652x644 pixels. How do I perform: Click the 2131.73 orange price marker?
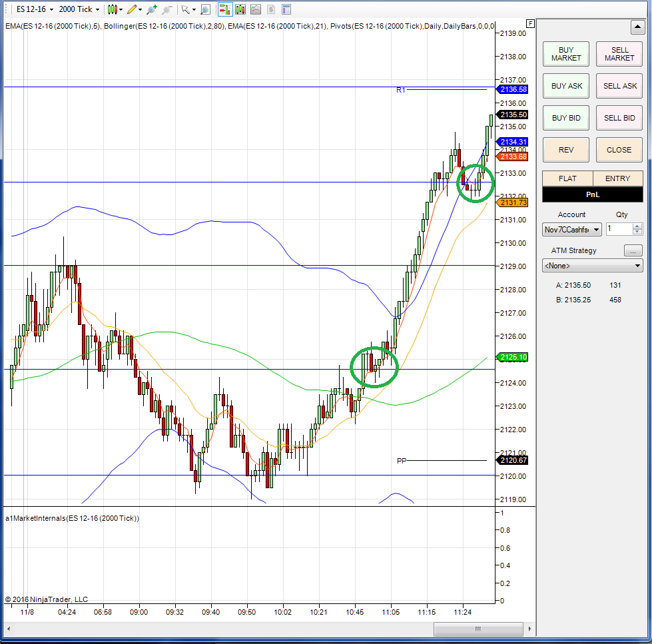click(x=513, y=202)
